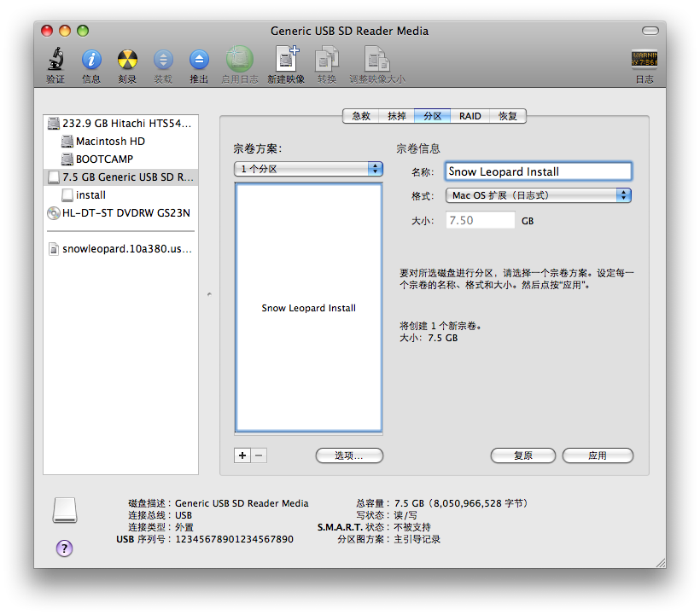Click Enable Journaling (启用日志) icon
Screen dimensions: 700x615
[240, 59]
